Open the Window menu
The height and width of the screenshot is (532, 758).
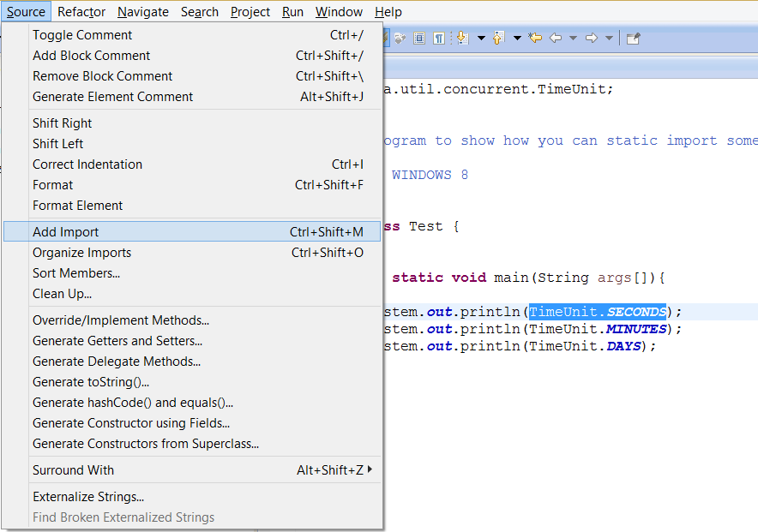(x=339, y=12)
